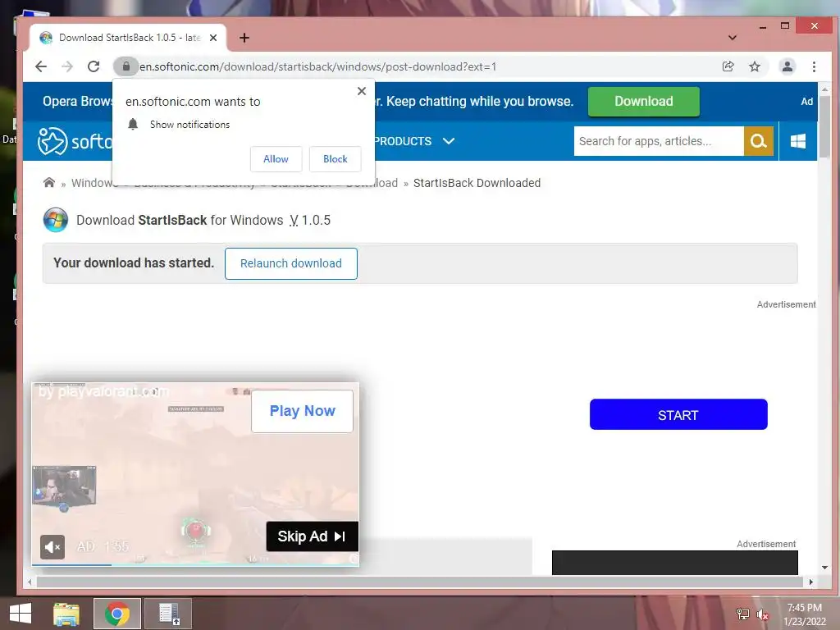Screen dimensions: 840x630
Task: Click the Ad label in the Opera banner
Action: pos(807,101)
